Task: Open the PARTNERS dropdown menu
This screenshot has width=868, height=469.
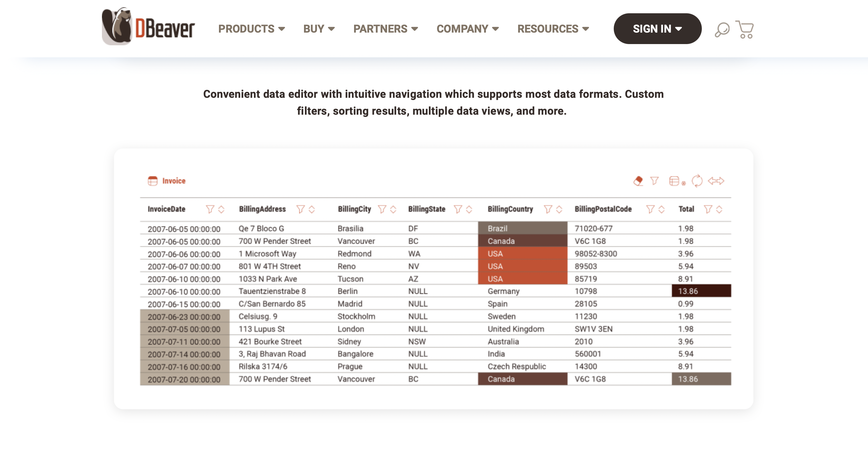Action: [x=385, y=29]
